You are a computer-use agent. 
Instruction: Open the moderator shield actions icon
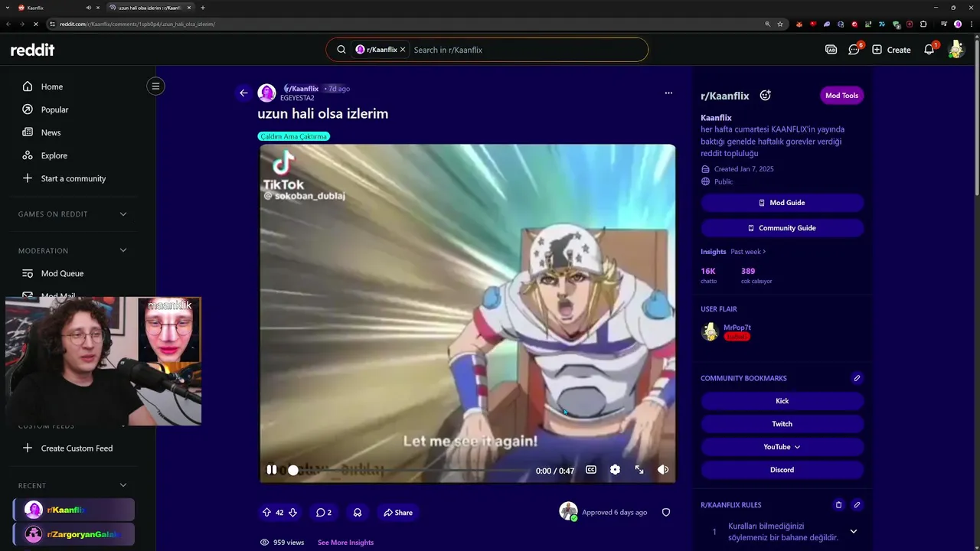[x=666, y=513]
